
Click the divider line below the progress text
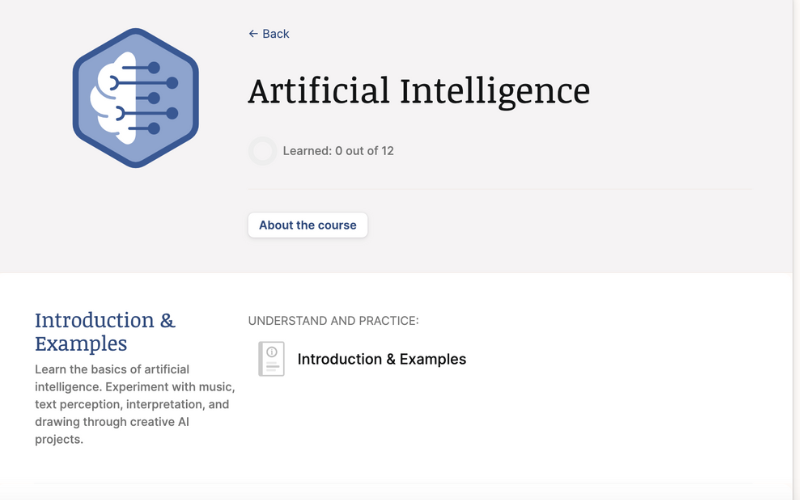500,188
